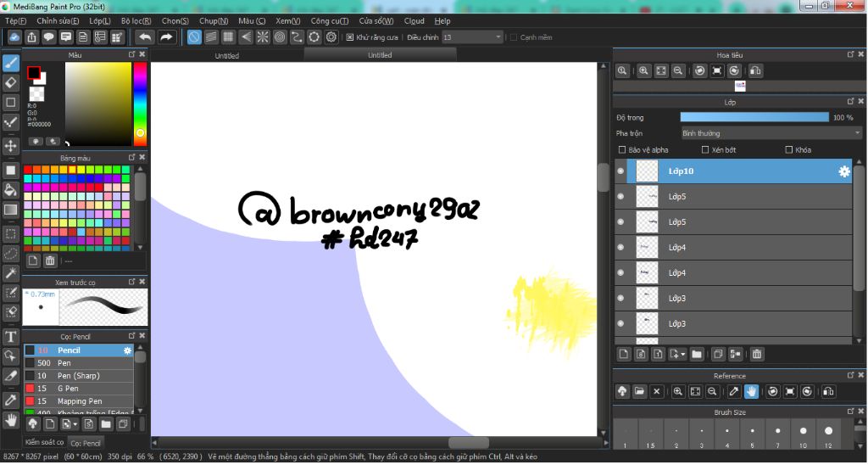
Task: Click the export/share icon in top toolbar
Action: click(31, 37)
